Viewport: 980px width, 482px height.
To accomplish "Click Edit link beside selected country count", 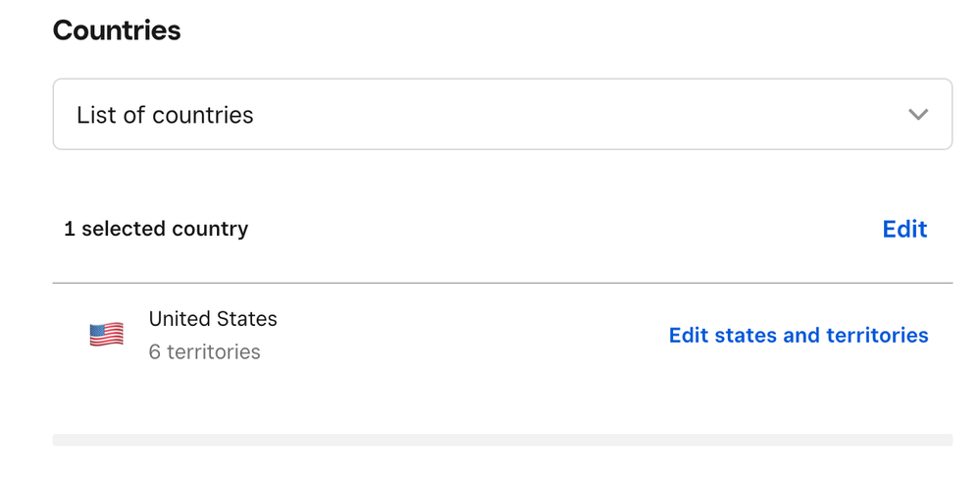I will pyautogui.click(x=904, y=229).
